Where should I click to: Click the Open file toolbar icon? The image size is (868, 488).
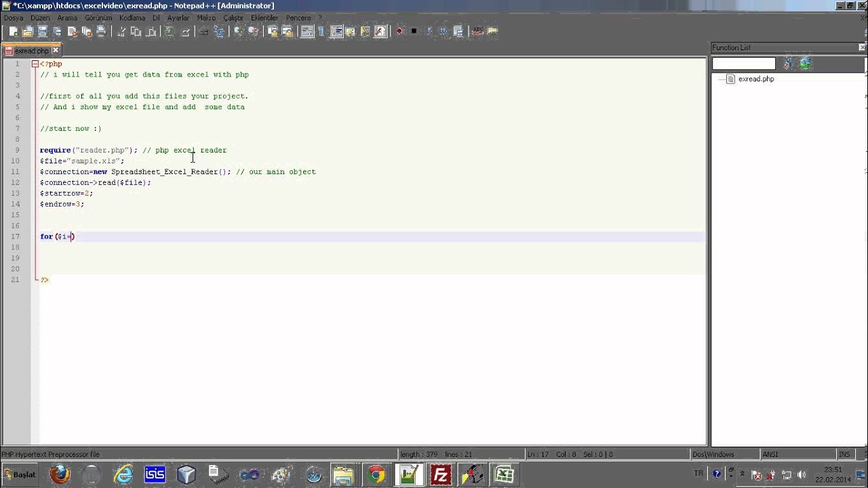28,31
